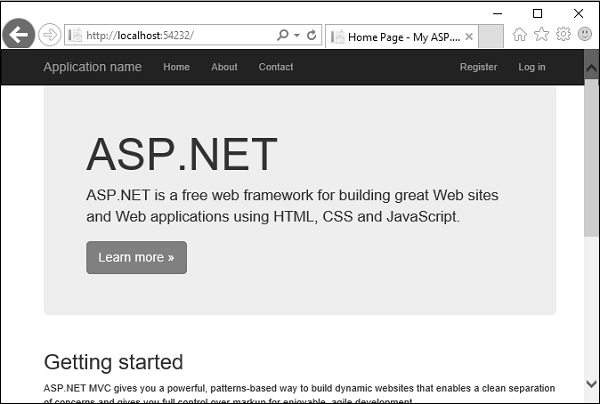This screenshot has width=600, height=404.
Task: Open the Register link
Action: coord(478,67)
